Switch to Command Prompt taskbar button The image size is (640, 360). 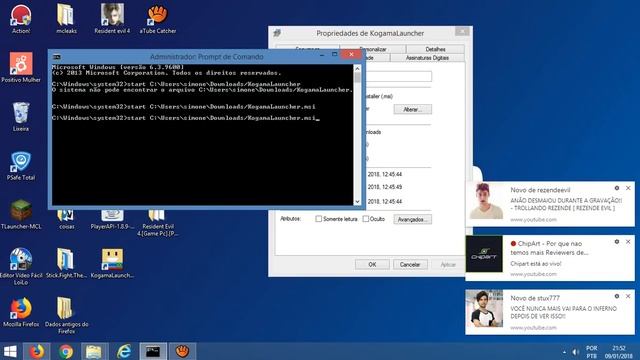click(x=153, y=351)
